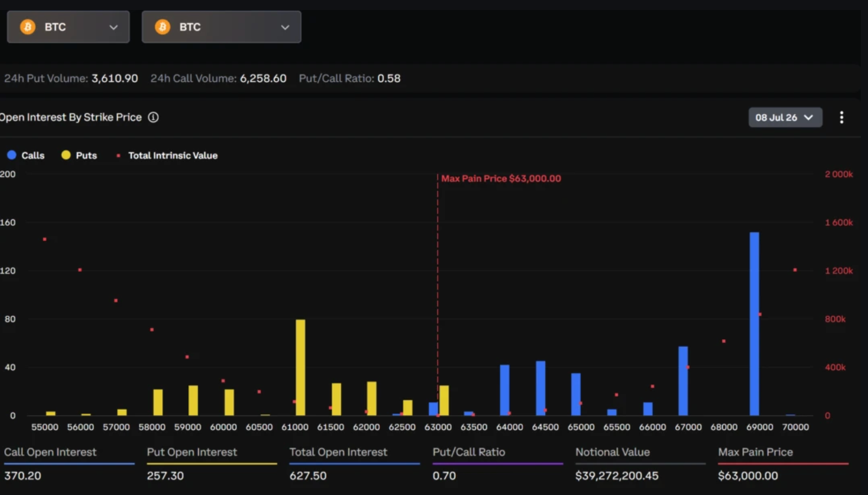Select the tall 69000 strike call bar
This screenshot has width=868, height=495.
pyautogui.click(x=755, y=324)
